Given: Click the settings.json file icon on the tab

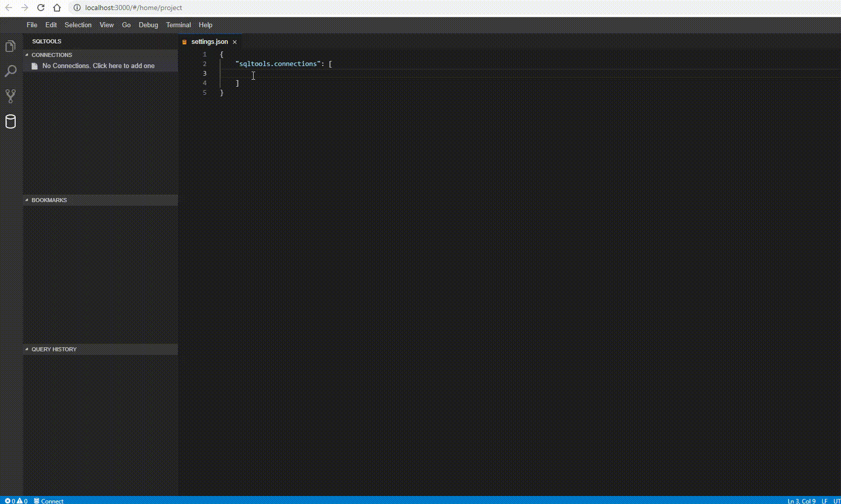Looking at the screenshot, I should 185,42.
